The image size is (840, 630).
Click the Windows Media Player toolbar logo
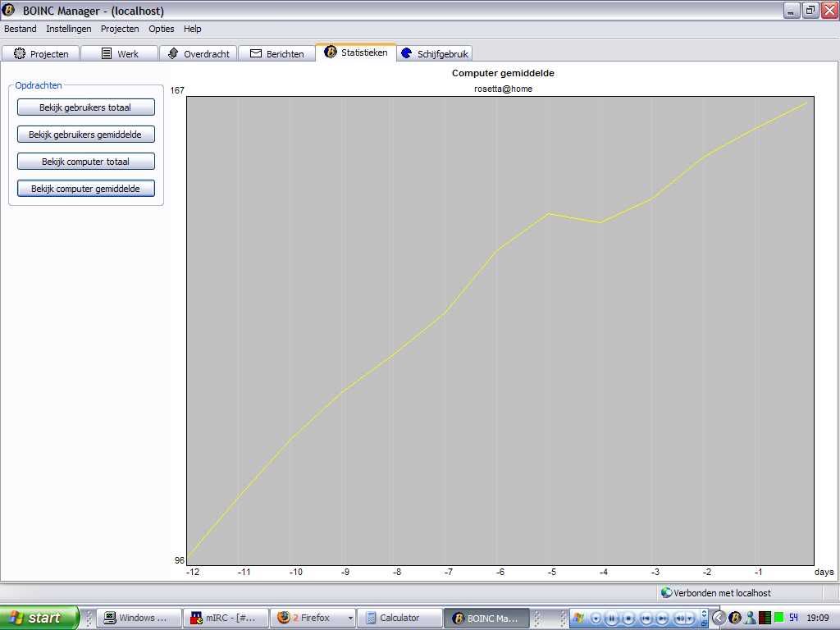tap(578, 618)
